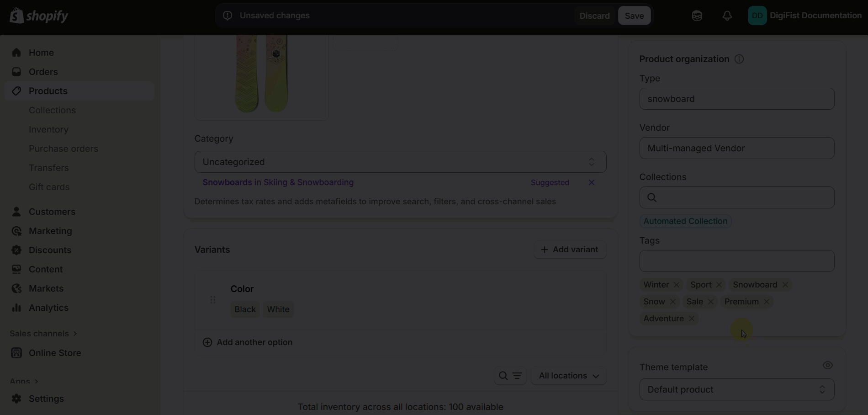This screenshot has width=868, height=415.
Task: Open the Category dropdown showing Uncategorized
Action: [x=400, y=162]
